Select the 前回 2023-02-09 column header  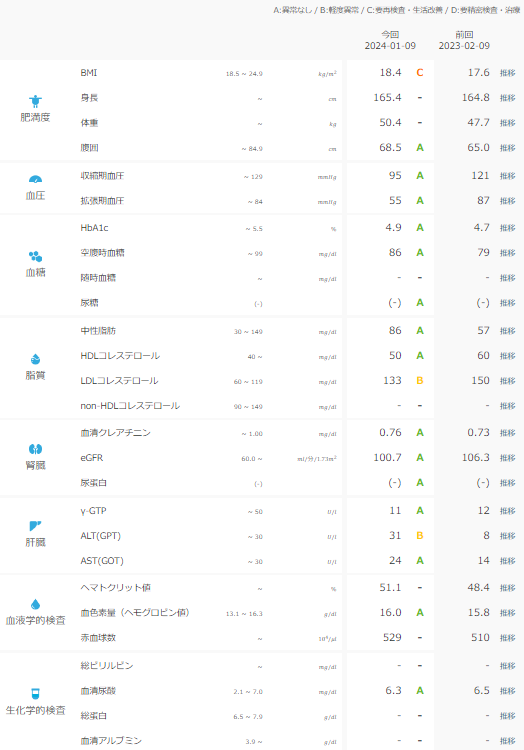point(464,40)
